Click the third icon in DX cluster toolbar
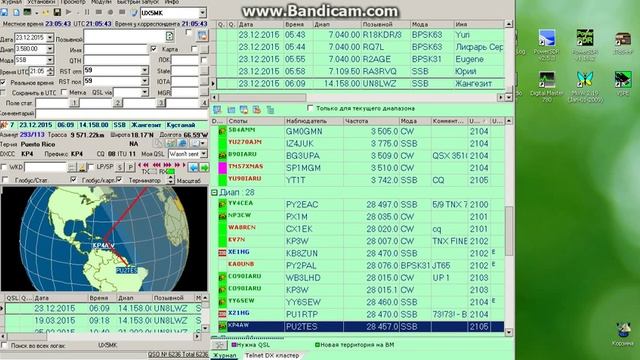 click(x=244, y=109)
